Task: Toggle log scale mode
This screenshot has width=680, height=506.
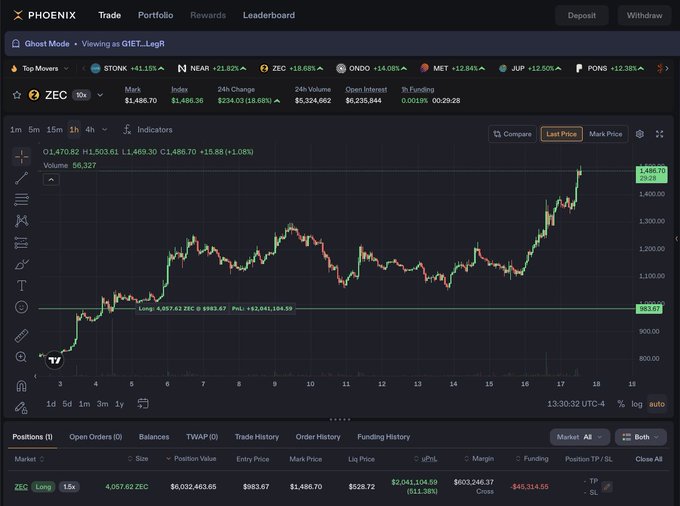Action: [637, 404]
